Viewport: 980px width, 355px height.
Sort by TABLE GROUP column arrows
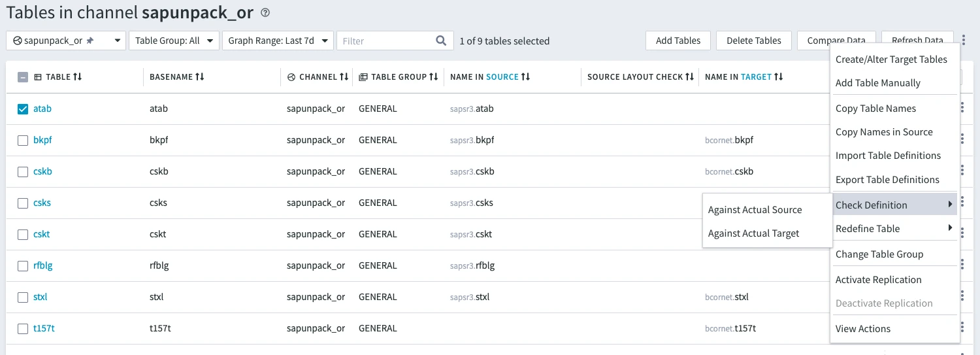(433, 77)
